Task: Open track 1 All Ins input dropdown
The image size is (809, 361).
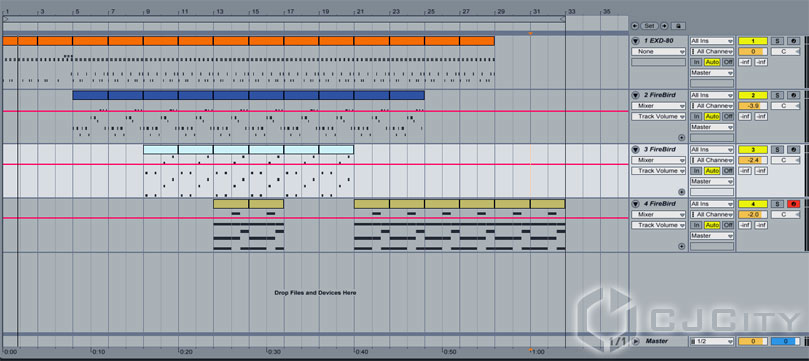Action: click(x=712, y=41)
